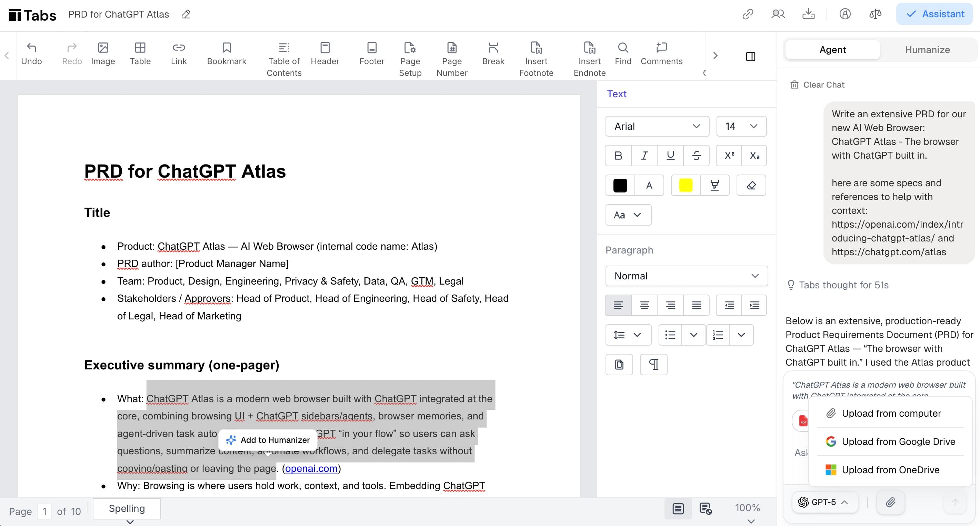Open the paragraph style Normal dropdown
Screen dimensions: 980x526
(x=686, y=276)
